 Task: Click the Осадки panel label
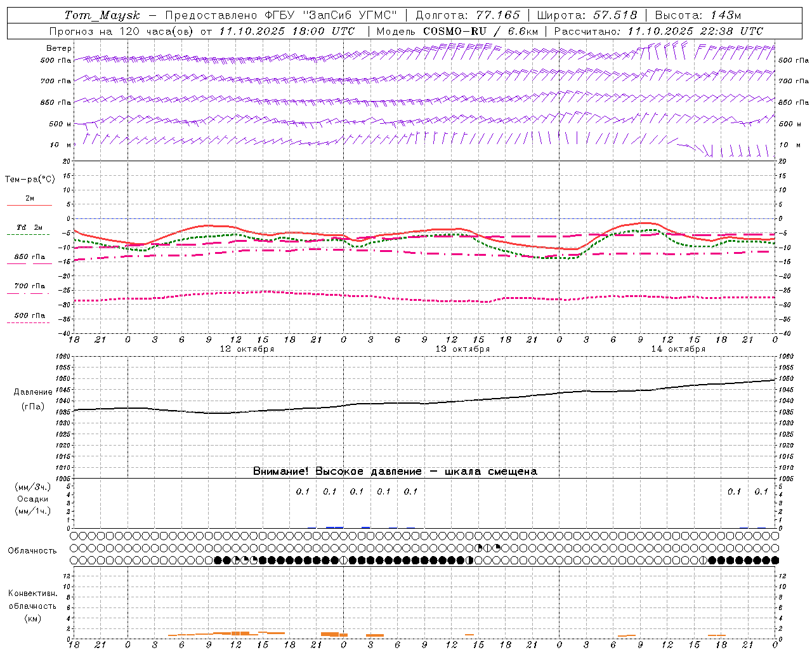(x=33, y=499)
